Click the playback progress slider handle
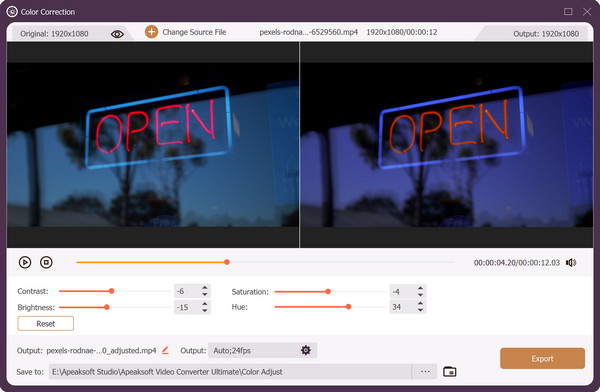Screen dimensions: 600x392 click(227, 262)
